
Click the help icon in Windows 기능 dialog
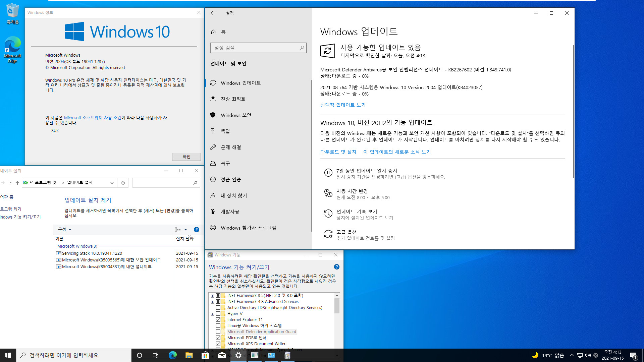coord(337,267)
